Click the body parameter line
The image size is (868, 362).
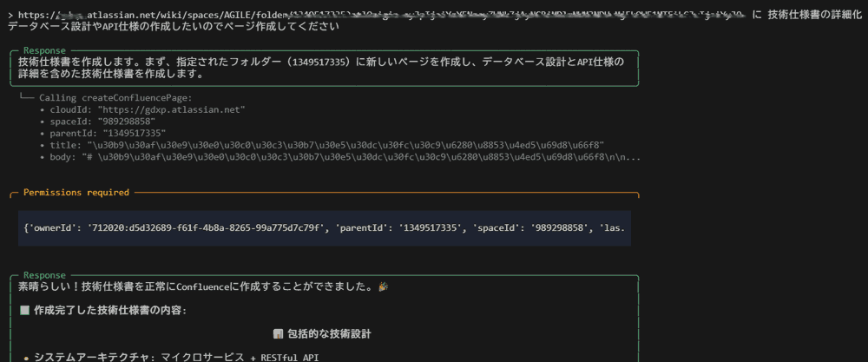point(345,158)
